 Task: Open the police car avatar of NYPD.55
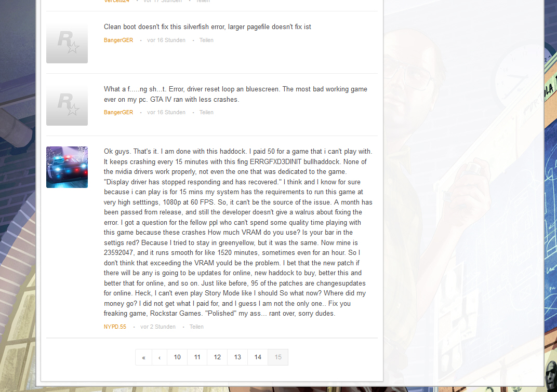coord(67,167)
